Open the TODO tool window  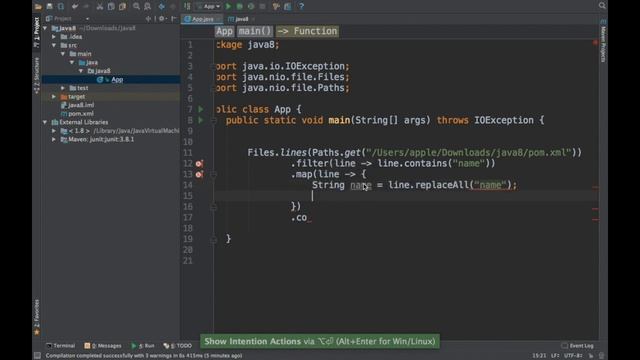tap(178, 346)
